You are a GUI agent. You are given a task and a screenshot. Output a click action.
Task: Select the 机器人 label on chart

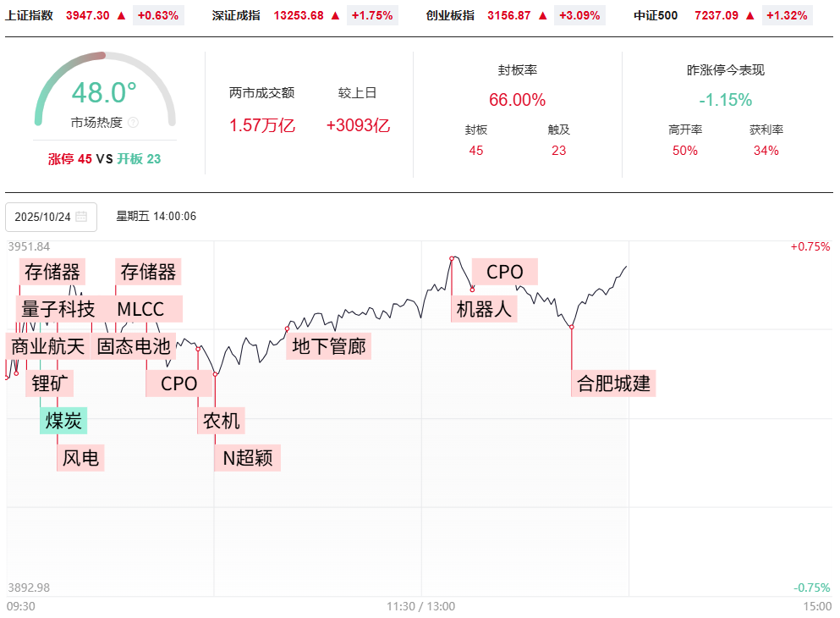coord(484,309)
